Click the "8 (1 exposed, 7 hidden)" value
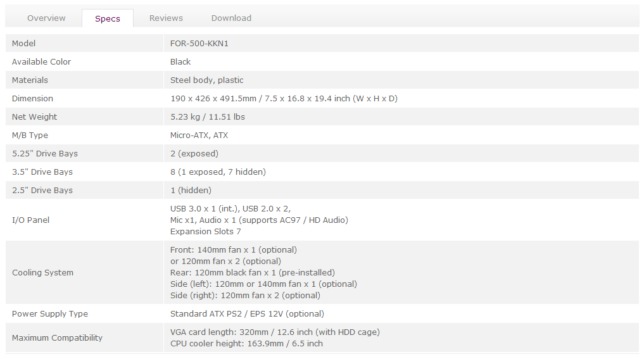 pyautogui.click(x=218, y=172)
